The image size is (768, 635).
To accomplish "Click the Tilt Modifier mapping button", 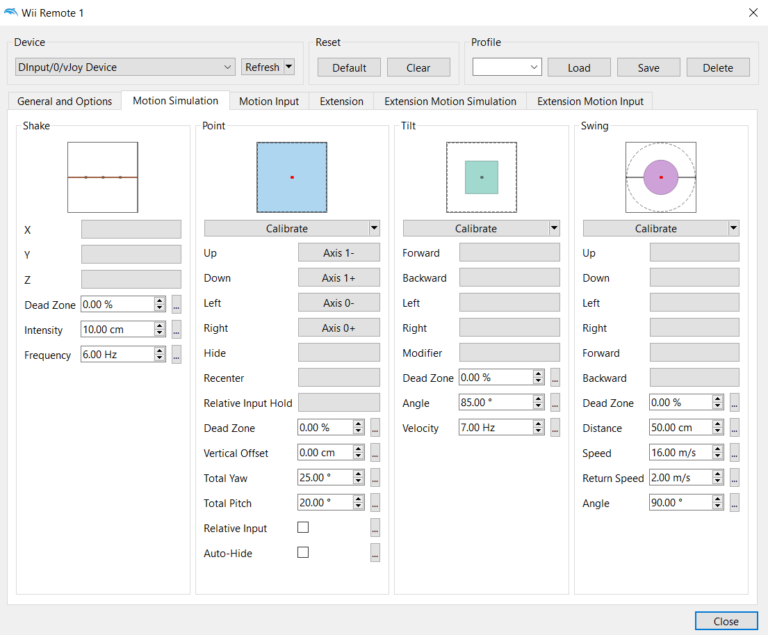I will point(509,353).
